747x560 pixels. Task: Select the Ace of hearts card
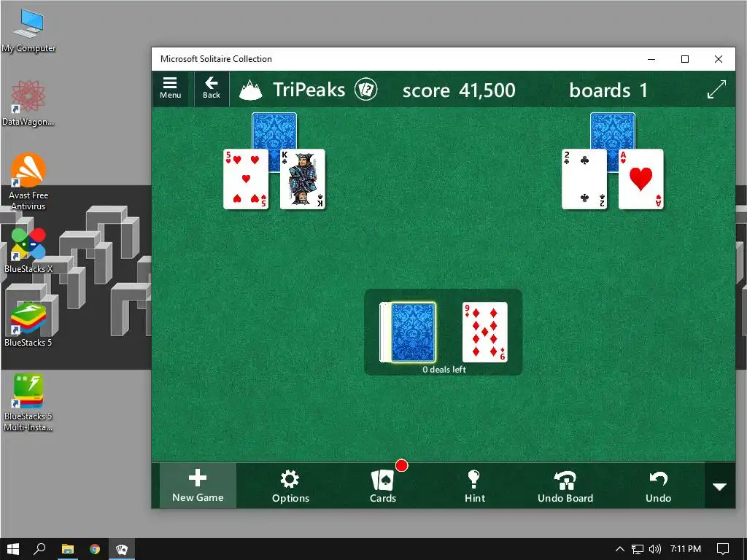coord(640,179)
